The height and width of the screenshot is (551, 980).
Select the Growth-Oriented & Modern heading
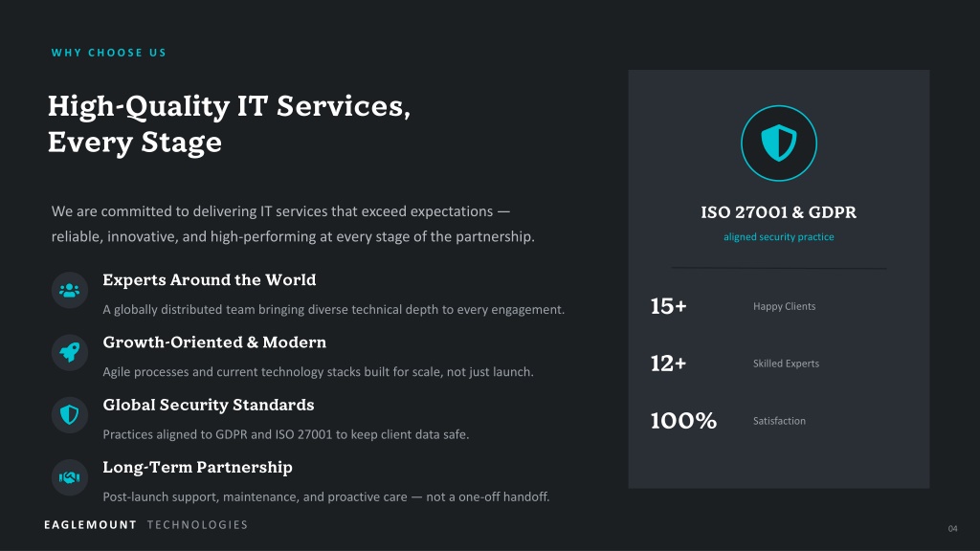pyautogui.click(x=214, y=342)
